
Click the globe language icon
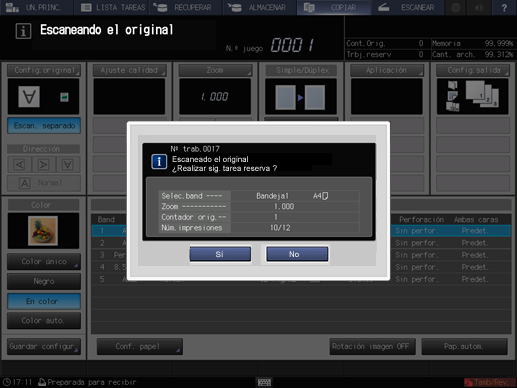pyautogui.click(x=456, y=7)
